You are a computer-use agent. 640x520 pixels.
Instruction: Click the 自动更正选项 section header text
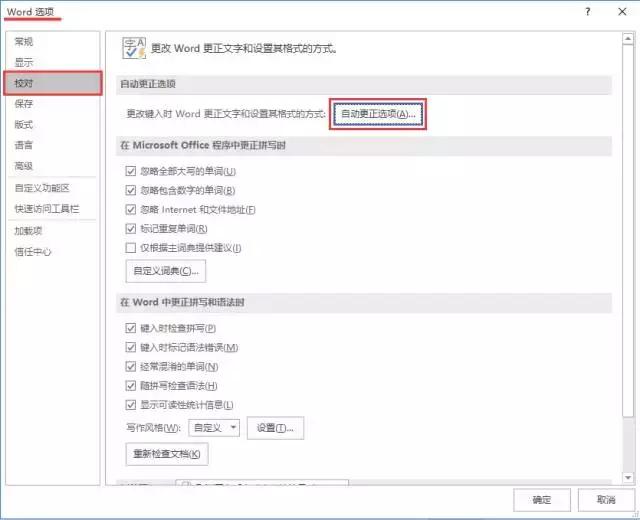[148, 84]
